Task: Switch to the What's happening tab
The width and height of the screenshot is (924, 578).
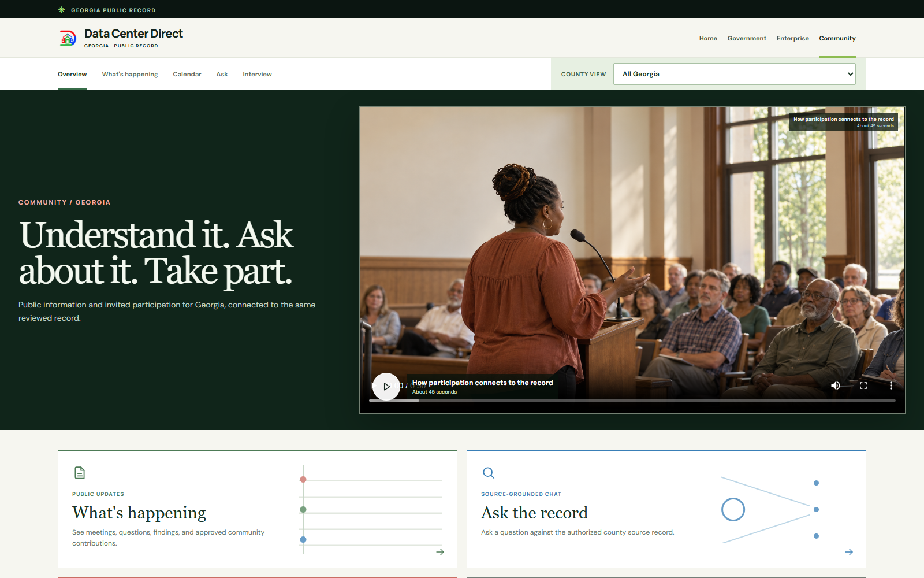Action: point(130,74)
